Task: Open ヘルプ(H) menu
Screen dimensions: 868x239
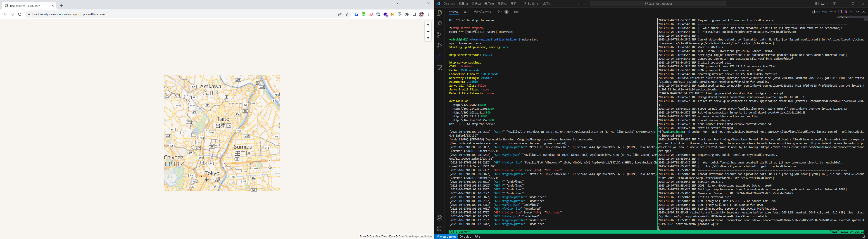Action: click(x=547, y=4)
